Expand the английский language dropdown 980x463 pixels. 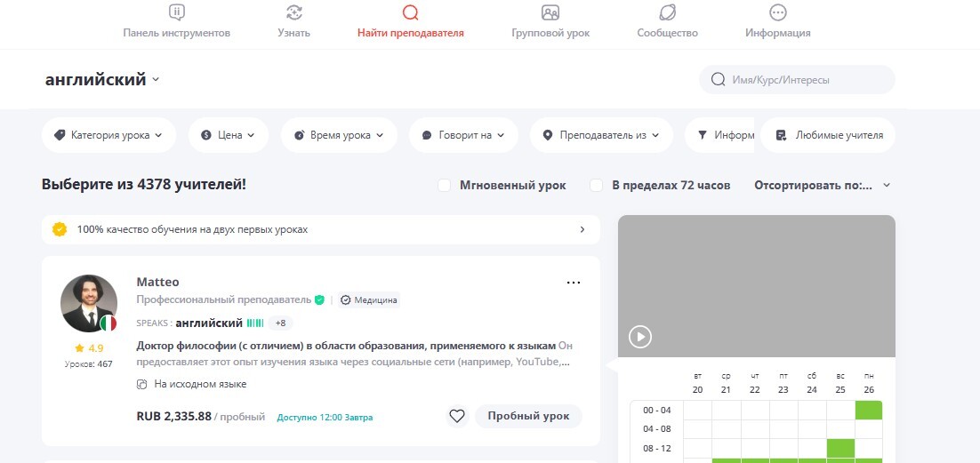[102, 80]
